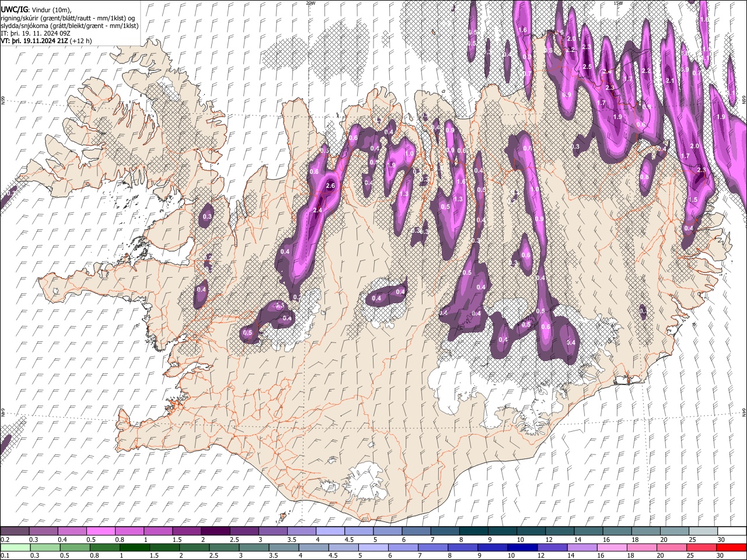Viewport: 747px width, 560px height.
Task: Select the 'IT: þri. 19. 11. 2024 09Z' line
Action: (x=34, y=34)
